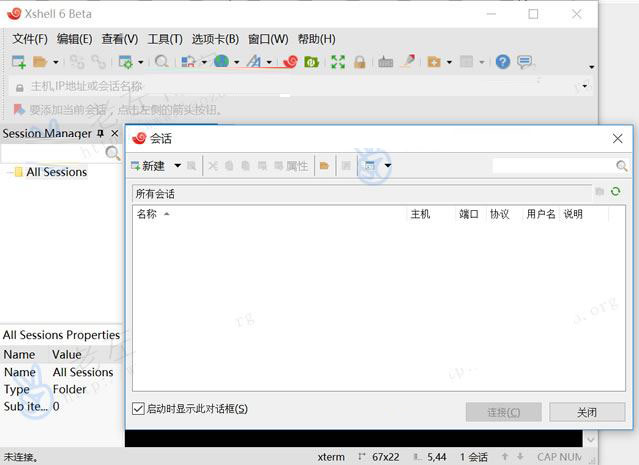Image resolution: width=639 pixels, height=465 pixels.
Task: Pin the Session Manager panel
Action: tap(100, 134)
